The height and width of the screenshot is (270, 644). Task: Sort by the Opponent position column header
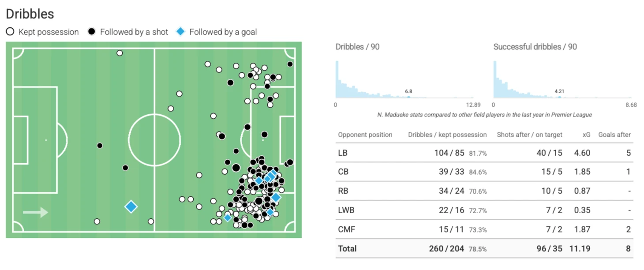coord(365,135)
